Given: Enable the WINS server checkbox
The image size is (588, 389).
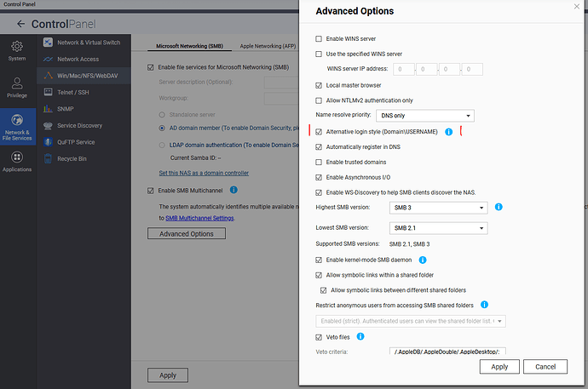Looking at the screenshot, I should click(319, 39).
